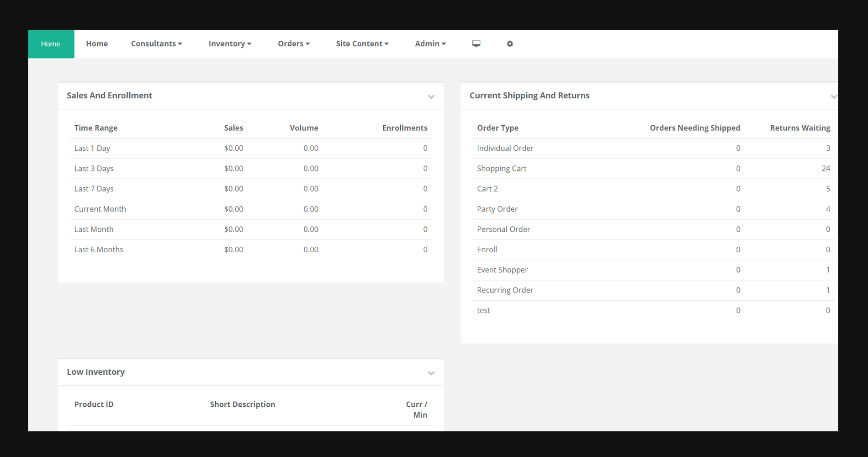Click the settings gear icon

pyautogui.click(x=510, y=43)
